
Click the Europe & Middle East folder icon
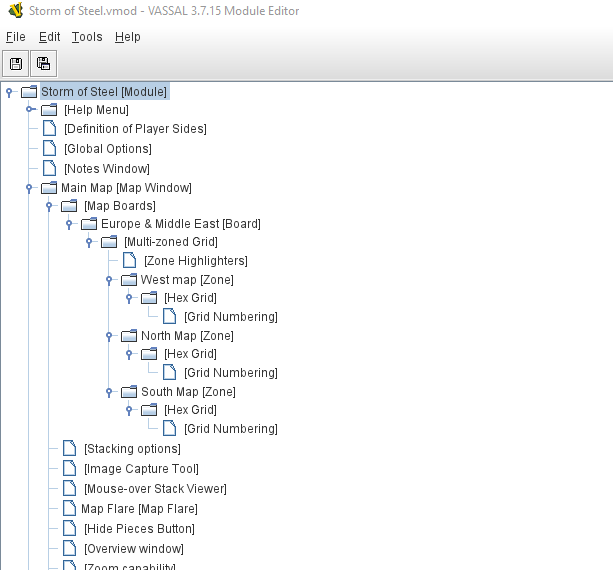(89, 224)
